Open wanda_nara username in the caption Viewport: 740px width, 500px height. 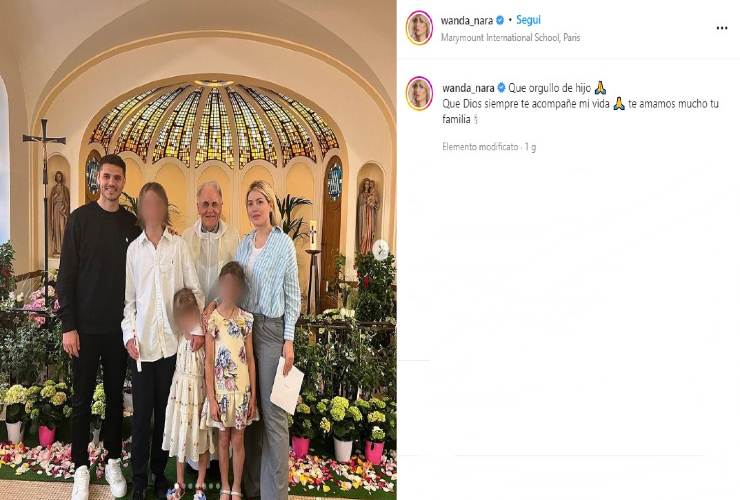coord(468,88)
